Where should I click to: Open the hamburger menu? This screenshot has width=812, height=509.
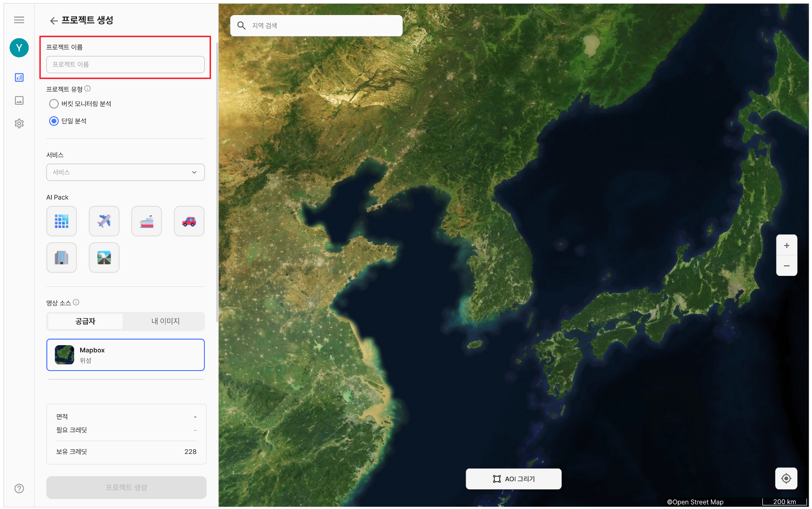19,20
